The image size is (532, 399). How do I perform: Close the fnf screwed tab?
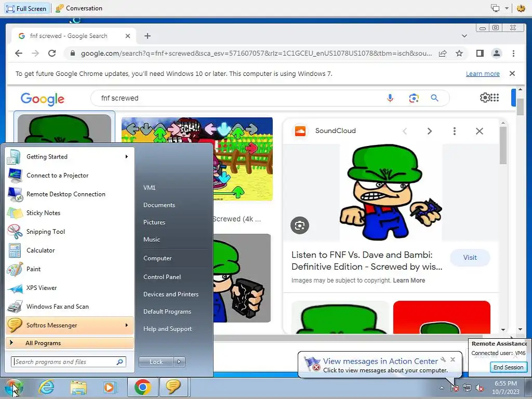click(128, 36)
